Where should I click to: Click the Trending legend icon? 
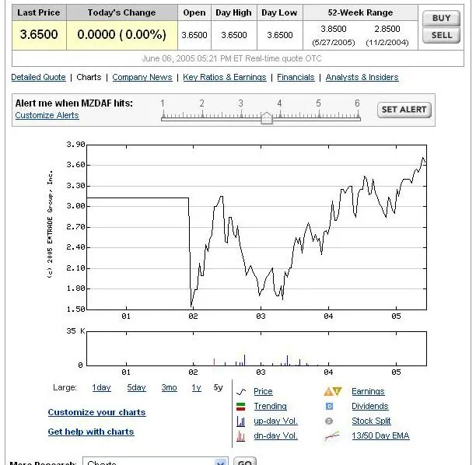tap(240, 407)
